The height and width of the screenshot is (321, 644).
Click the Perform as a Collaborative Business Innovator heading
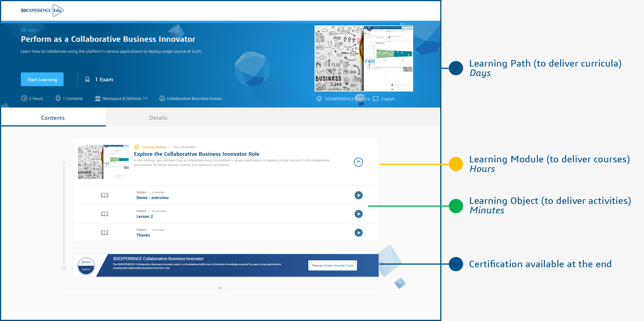click(x=108, y=39)
